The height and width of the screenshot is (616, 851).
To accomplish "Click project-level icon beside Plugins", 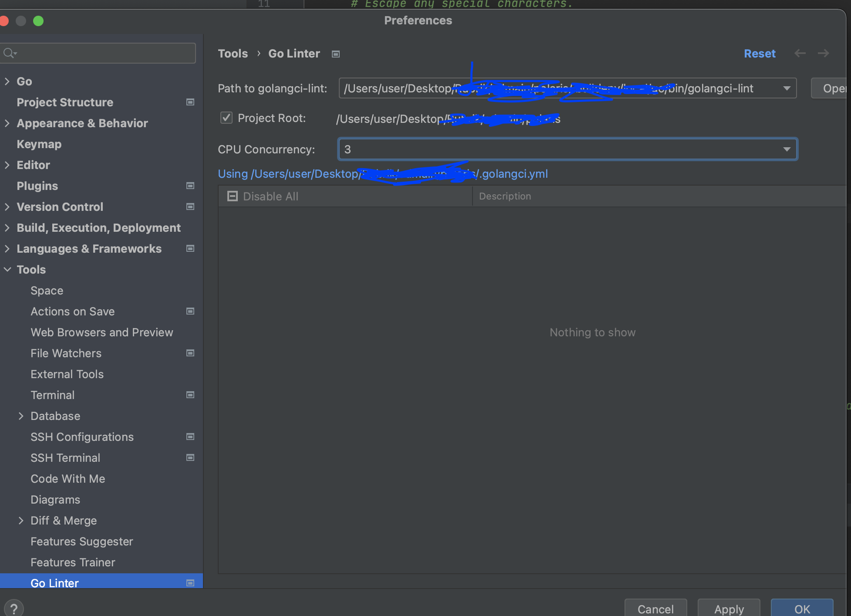I will coord(190,186).
